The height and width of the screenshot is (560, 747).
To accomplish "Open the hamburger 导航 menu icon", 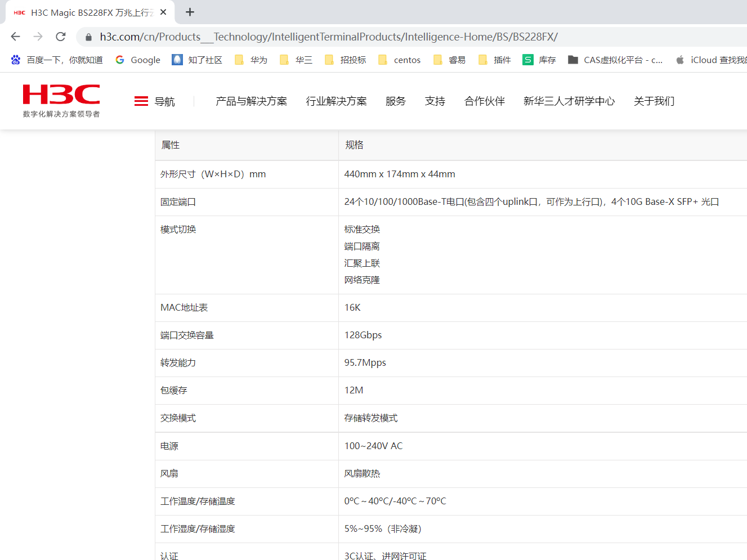I will 141,101.
